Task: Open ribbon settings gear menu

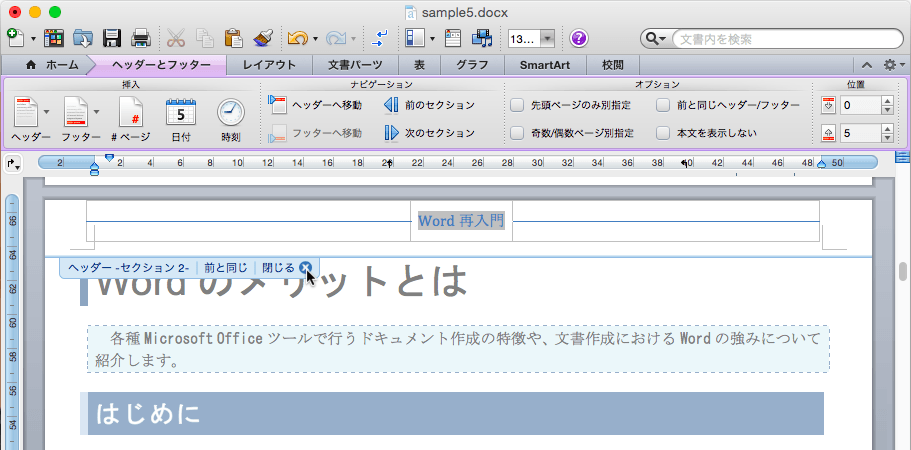Action: coord(892,65)
